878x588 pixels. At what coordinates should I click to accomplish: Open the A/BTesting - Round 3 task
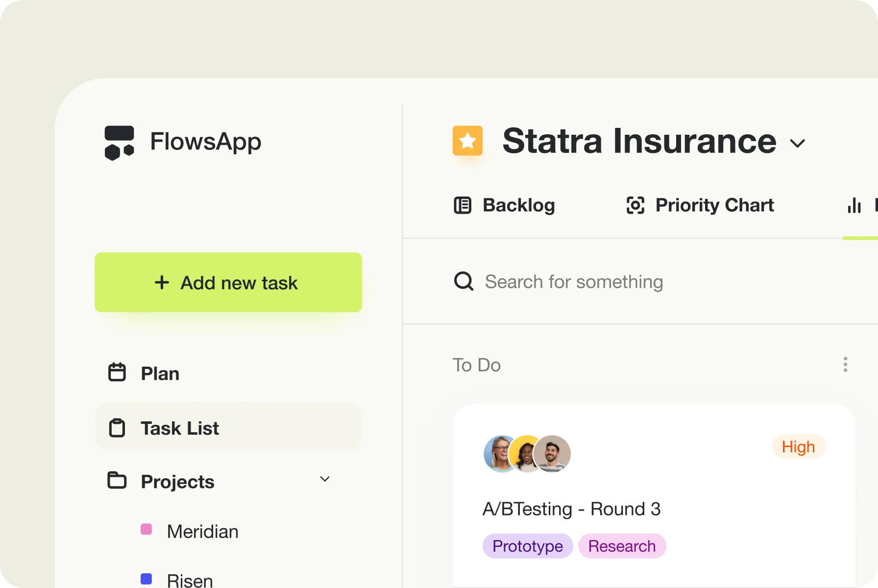click(572, 509)
